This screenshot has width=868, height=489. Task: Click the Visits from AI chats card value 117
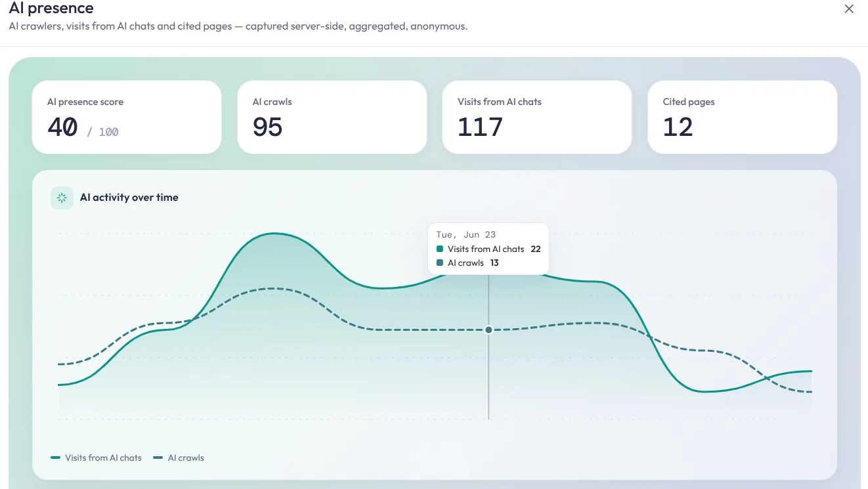[480, 127]
